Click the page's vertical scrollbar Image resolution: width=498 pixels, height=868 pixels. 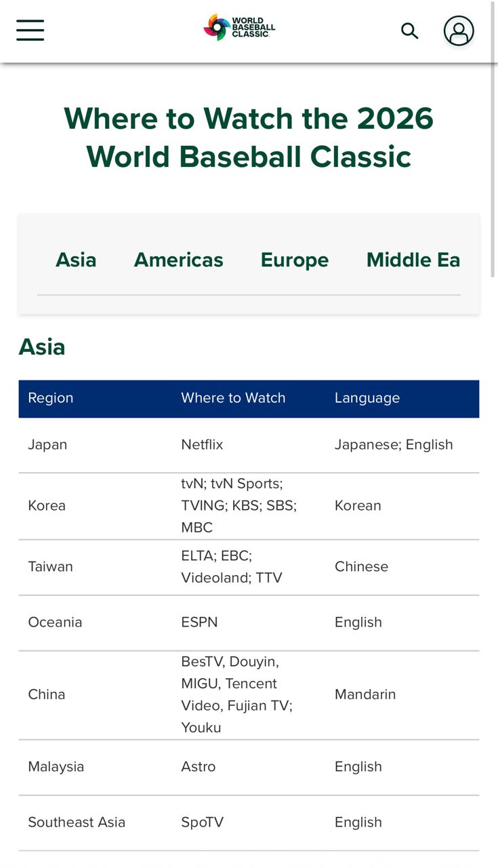(x=493, y=136)
